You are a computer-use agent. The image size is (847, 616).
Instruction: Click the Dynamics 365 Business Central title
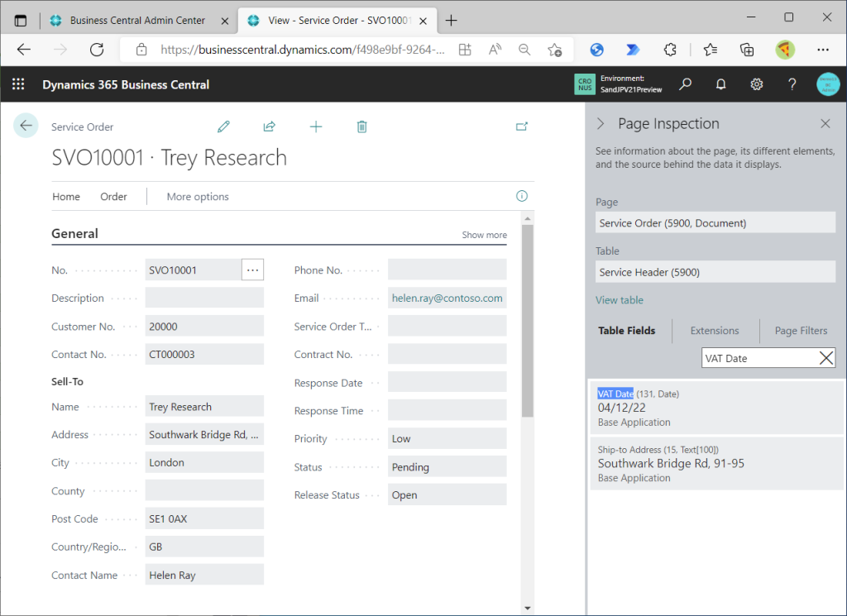tap(126, 85)
